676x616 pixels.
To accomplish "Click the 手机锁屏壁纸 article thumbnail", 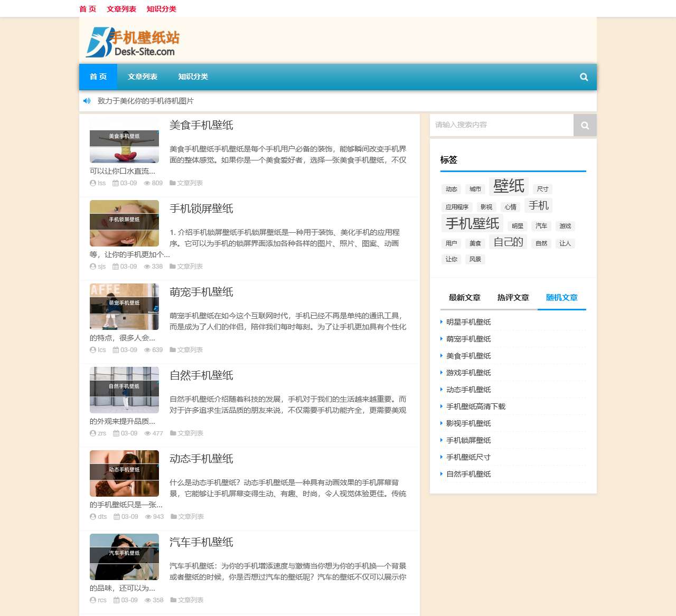I will 124,223.
